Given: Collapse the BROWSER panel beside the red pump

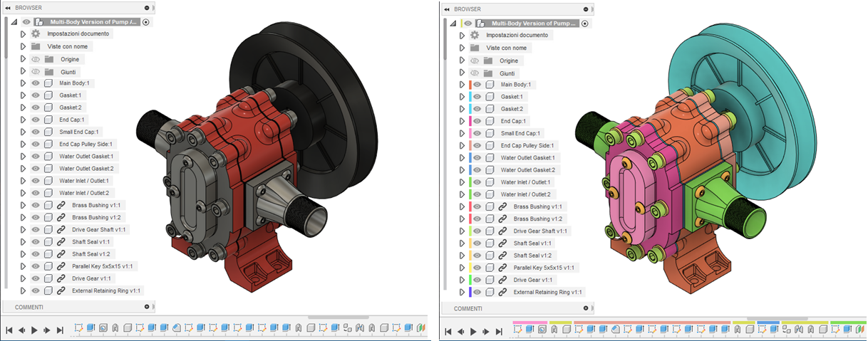Looking at the screenshot, I should (7, 8).
